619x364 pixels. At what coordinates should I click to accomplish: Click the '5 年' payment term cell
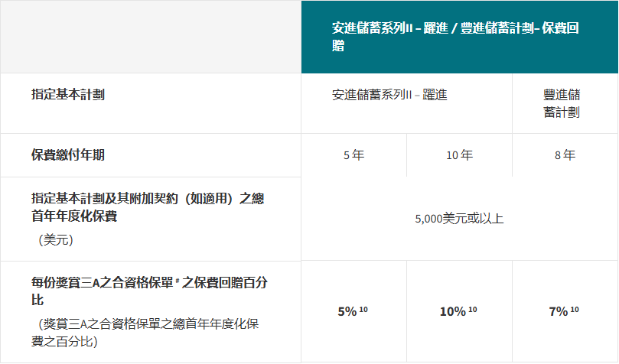tap(353, 155)
